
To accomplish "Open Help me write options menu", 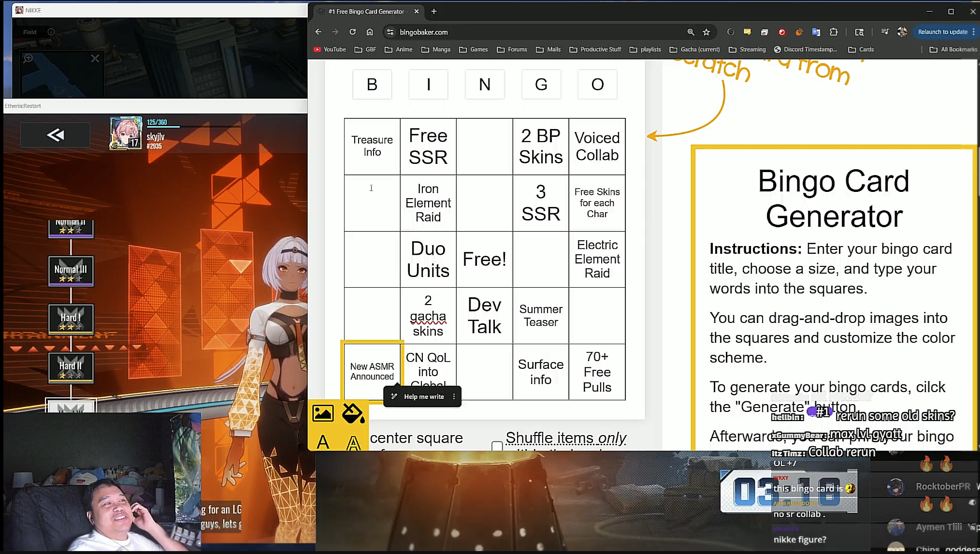I will pos(454,396).
